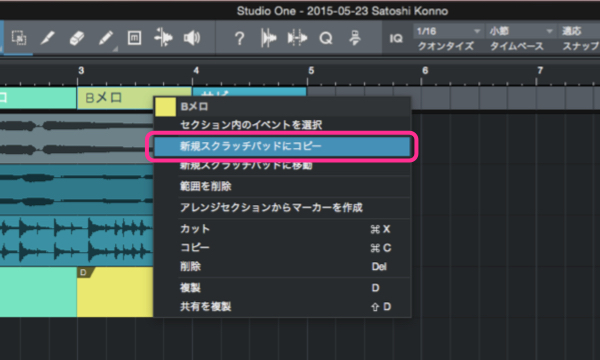The image size is (600, 360).
Task: Click the yellow color swatch in menu
Action: 165,107
